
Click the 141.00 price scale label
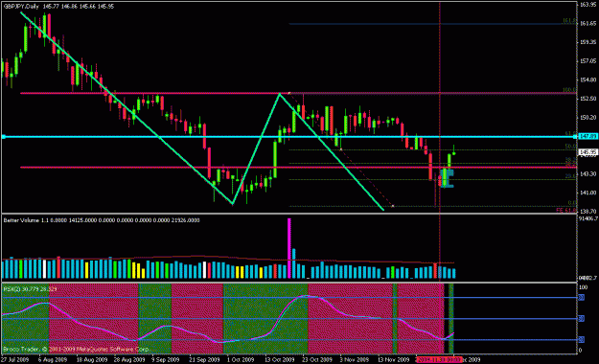pyautogui.click(x=587, y=193)
